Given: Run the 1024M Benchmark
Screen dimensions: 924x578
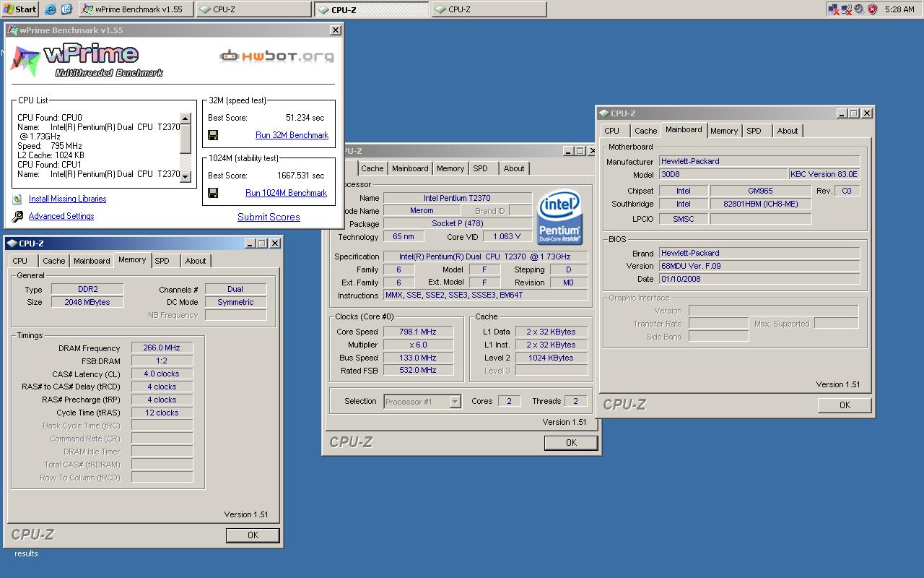Looking at the screenshot, I should [x=286, y=193].
